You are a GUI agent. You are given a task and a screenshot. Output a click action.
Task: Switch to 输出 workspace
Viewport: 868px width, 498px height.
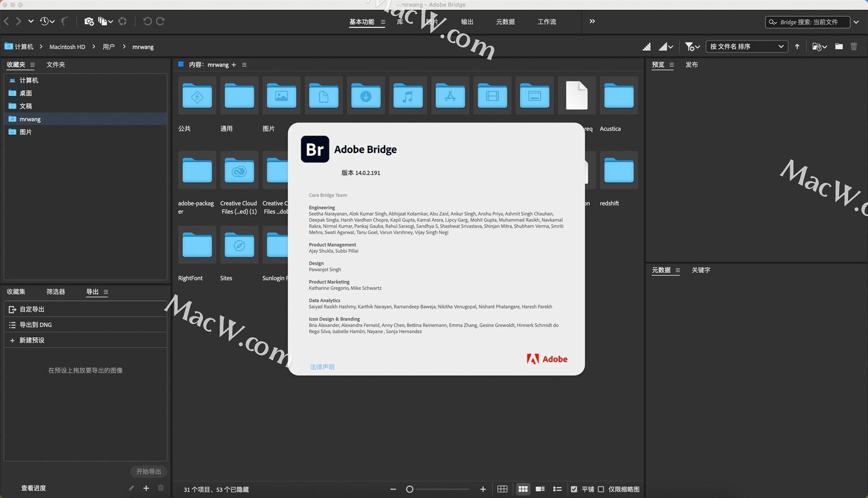click(x=467, y=22)
